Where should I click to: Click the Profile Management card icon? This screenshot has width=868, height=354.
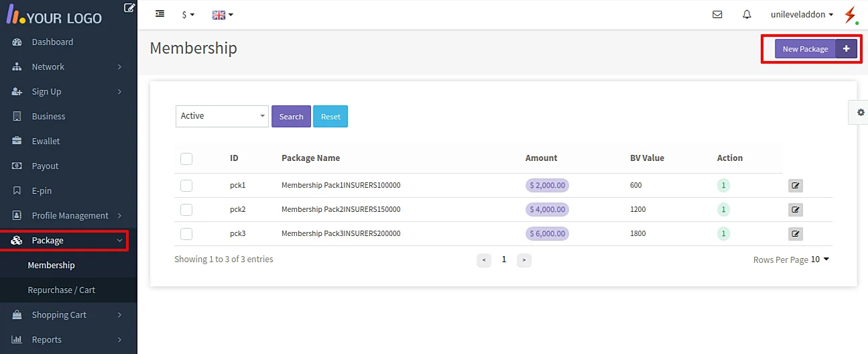[17, 216]
